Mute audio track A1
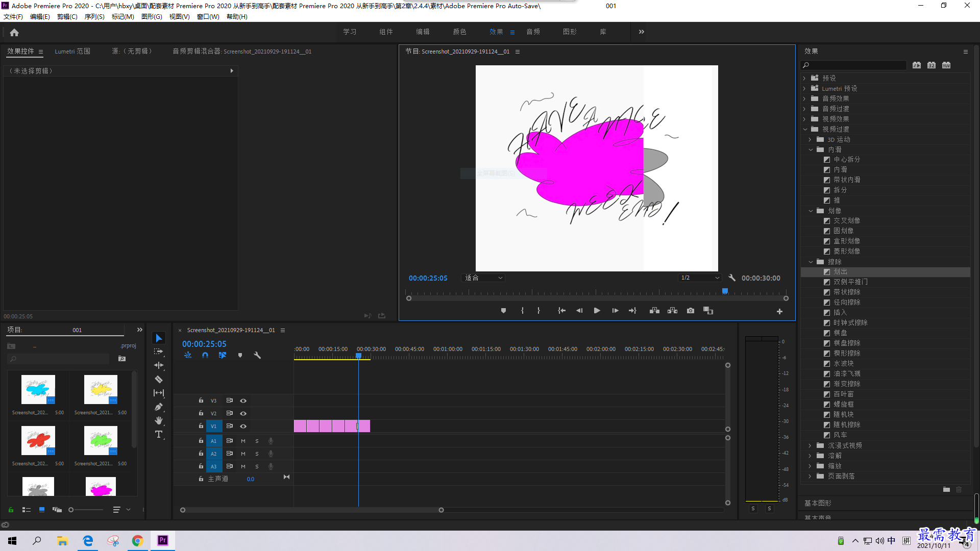 (x=243, y=441)
